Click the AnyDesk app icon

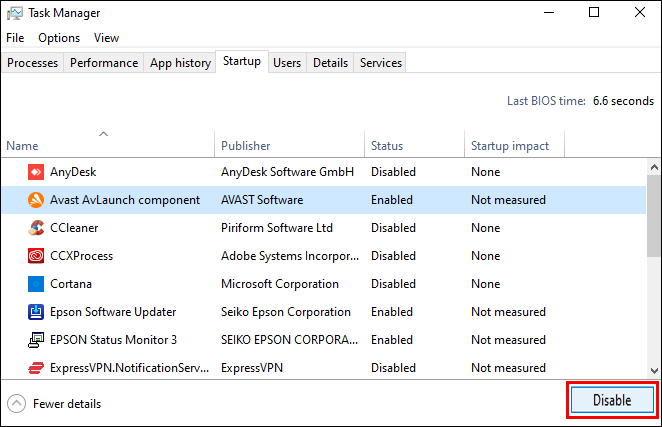tap(35, 172)
